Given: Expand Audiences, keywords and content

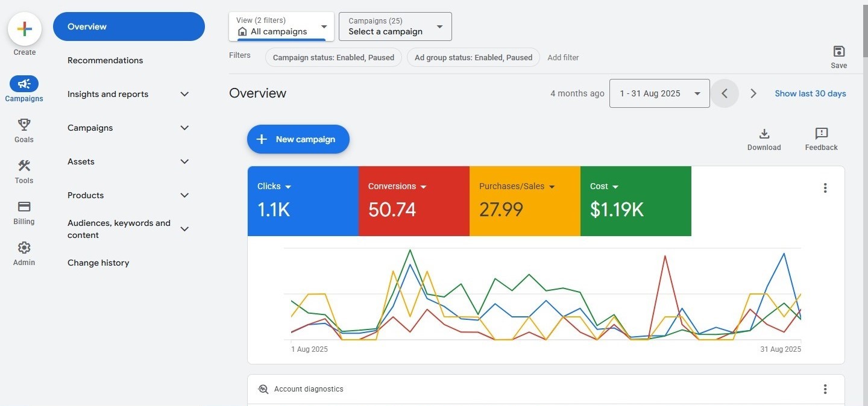Looking at the screenshot, I should coord(185,229).
